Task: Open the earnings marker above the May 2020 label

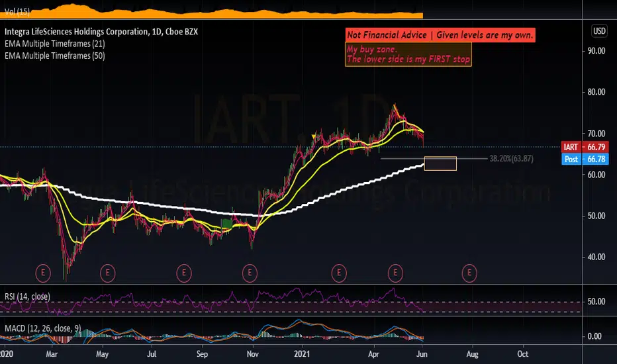Action: [107, 273]
